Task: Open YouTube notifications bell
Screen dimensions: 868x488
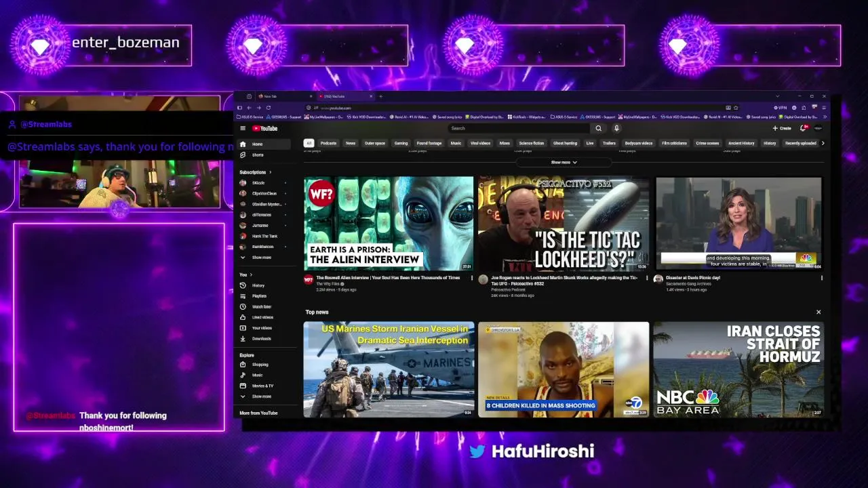Action: click(804, 128)
